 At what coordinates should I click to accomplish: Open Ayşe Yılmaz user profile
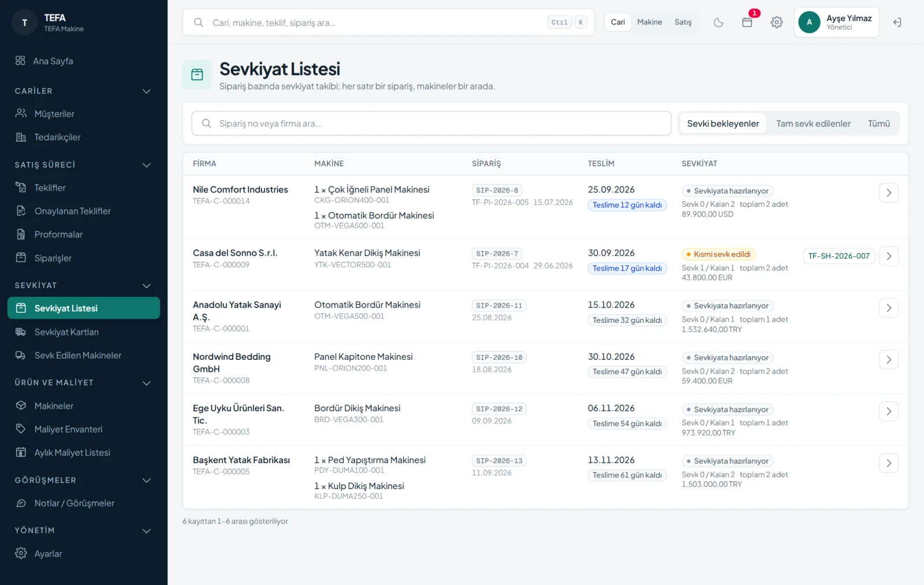pos(836,23)
